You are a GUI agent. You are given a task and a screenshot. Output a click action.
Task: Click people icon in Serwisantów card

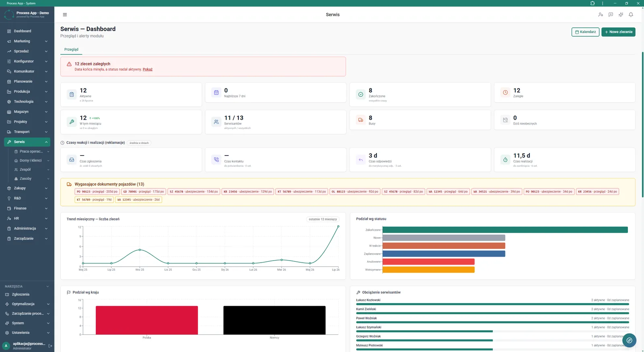tap(216, 122)
